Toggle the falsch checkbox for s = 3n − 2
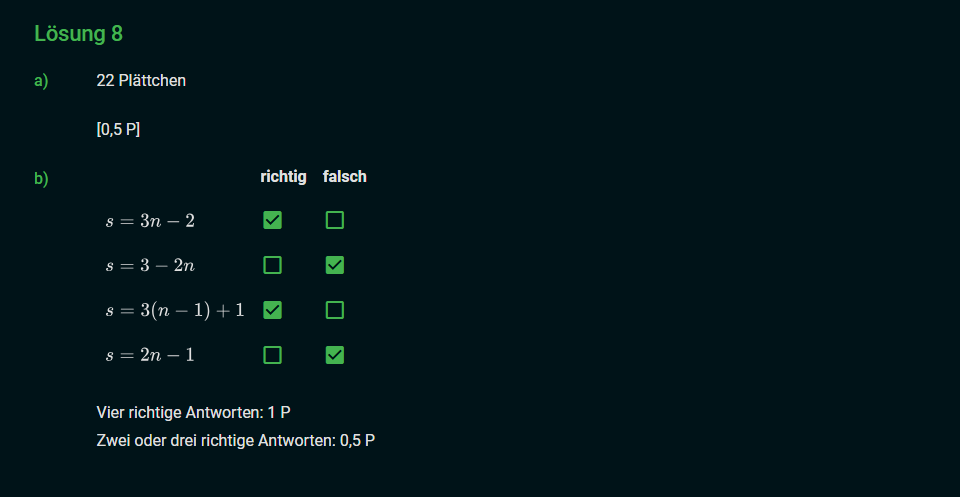Viewport: 960px width, 497px height. click(x=335, y=220)
